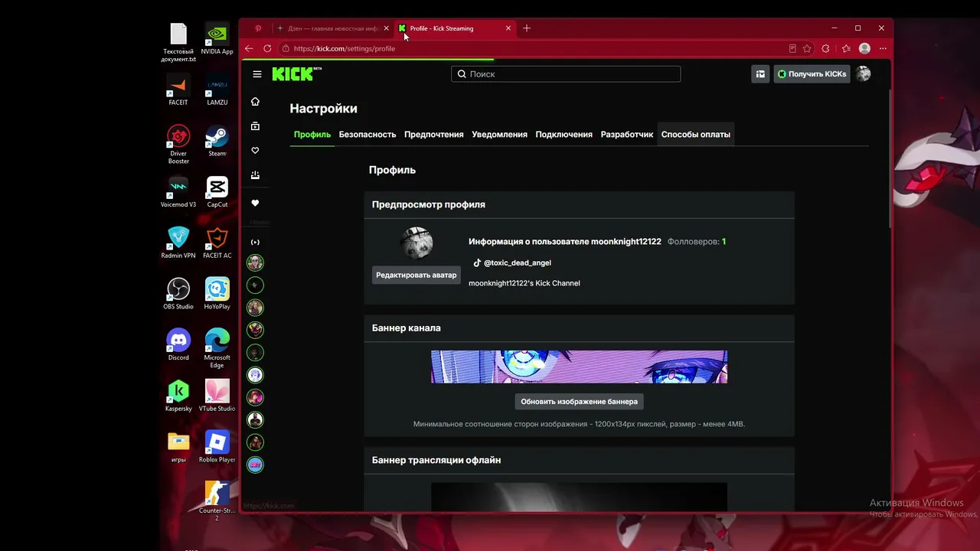Open VTube Studio desktop shortcut
Viewport: 980px width, 551px height.
pos(217,396)
